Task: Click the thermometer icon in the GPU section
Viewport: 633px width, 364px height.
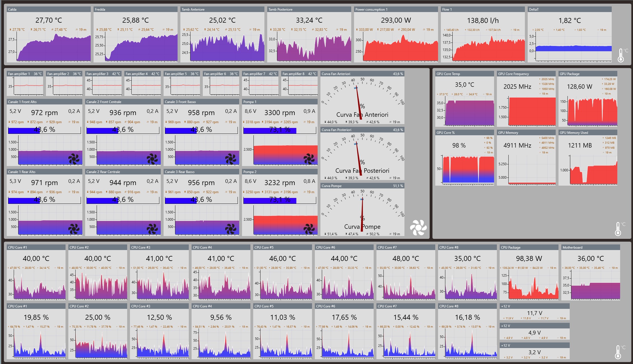Action: click(618, 229)
